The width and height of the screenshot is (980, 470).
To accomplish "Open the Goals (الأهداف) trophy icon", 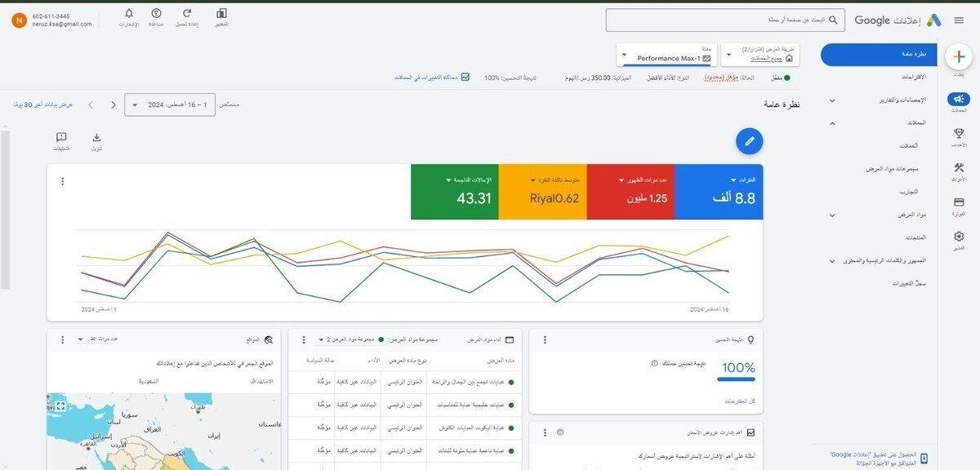I will click(x=957, y=132).
